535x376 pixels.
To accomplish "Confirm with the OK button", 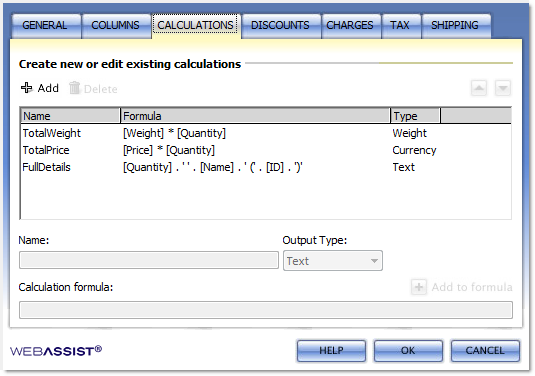I will pos(408,350).
